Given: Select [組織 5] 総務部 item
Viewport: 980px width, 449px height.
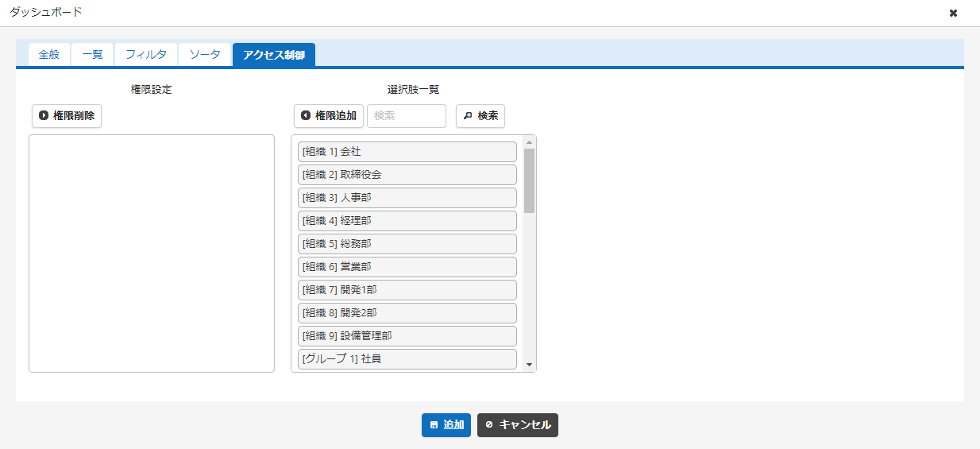Looking at the screenshot, I should tap(407, 243).
